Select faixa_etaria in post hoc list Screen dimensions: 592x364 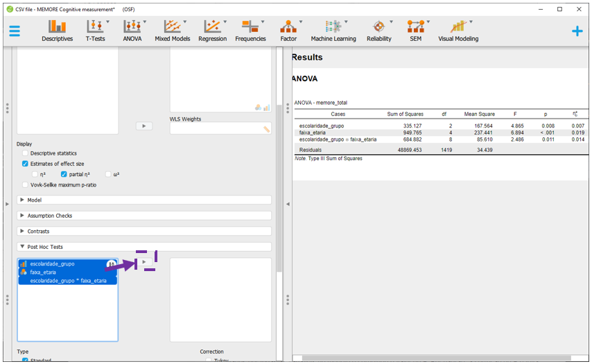[43, 272]
